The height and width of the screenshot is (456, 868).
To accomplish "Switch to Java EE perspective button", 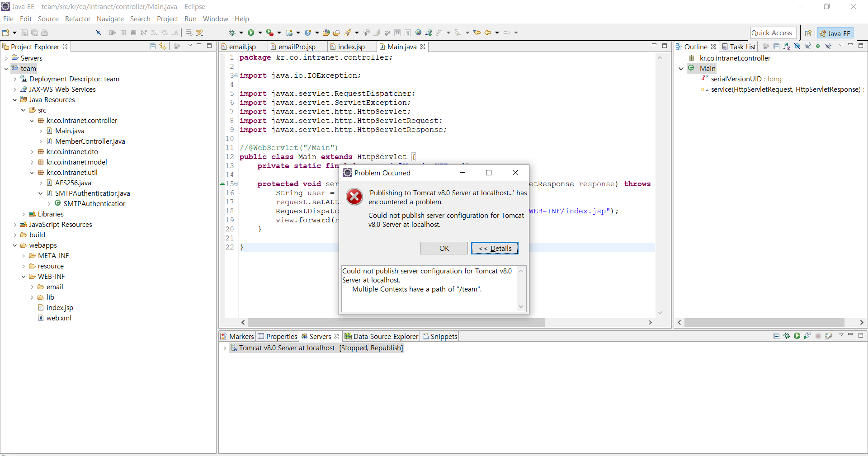I will [x=835, y=33].
